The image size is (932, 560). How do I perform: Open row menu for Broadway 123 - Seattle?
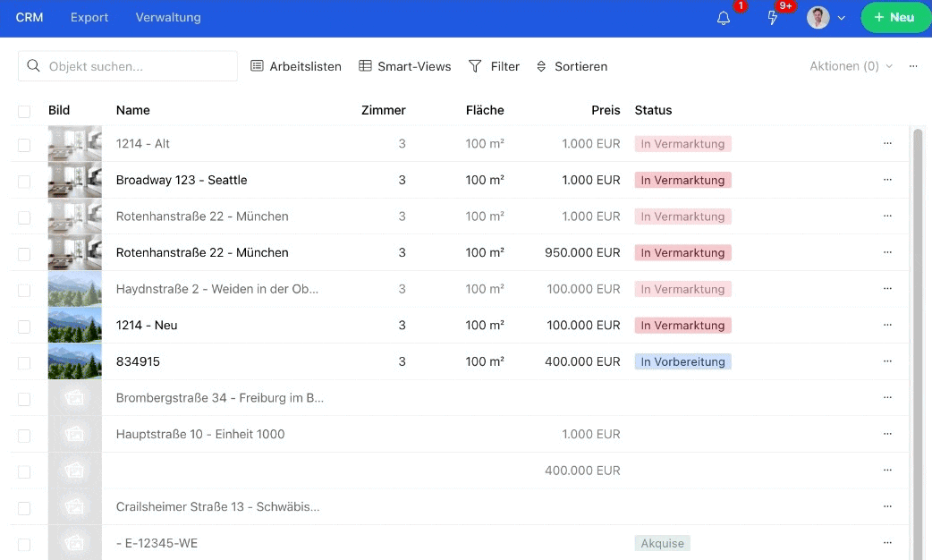[x=887, y=180]
